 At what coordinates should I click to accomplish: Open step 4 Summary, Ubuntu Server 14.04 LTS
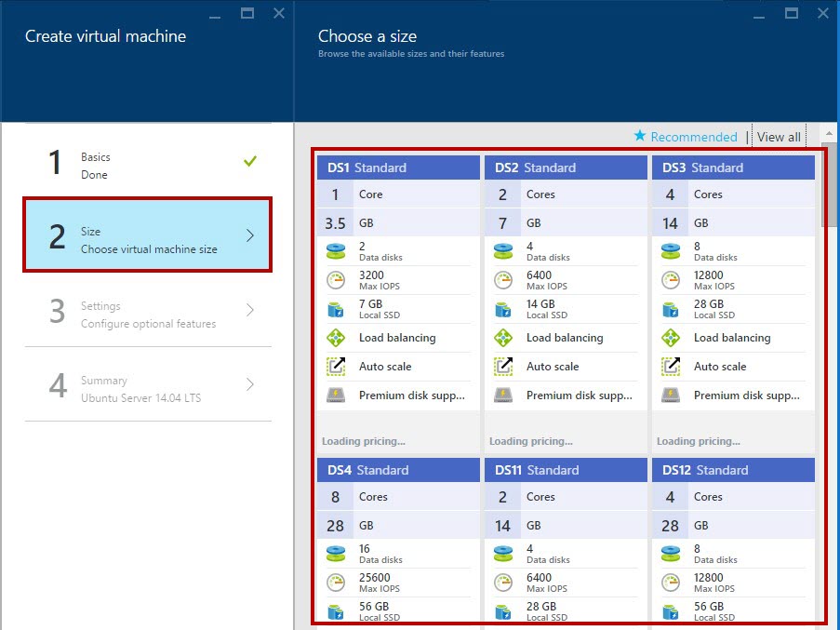[148, 384]
